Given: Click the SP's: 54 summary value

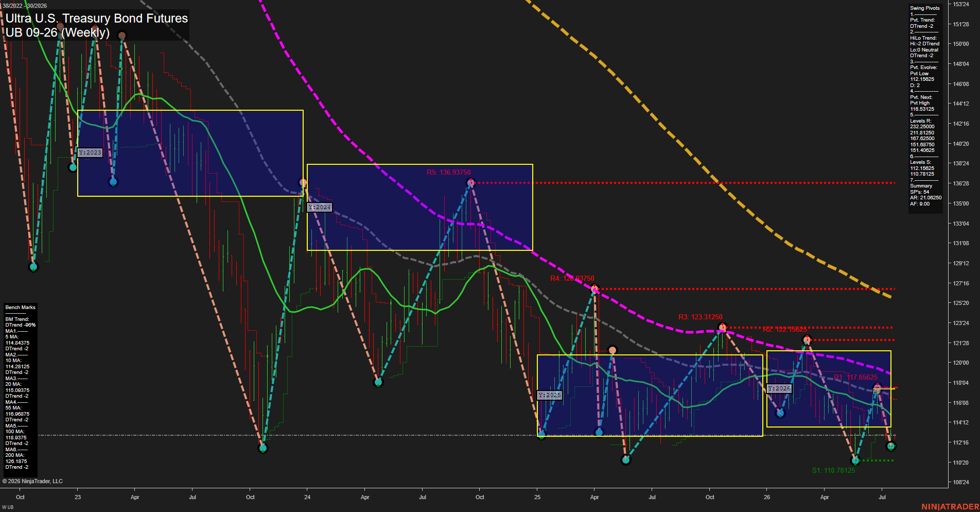Looking at the screenshot, I should [x=919, y=192].
